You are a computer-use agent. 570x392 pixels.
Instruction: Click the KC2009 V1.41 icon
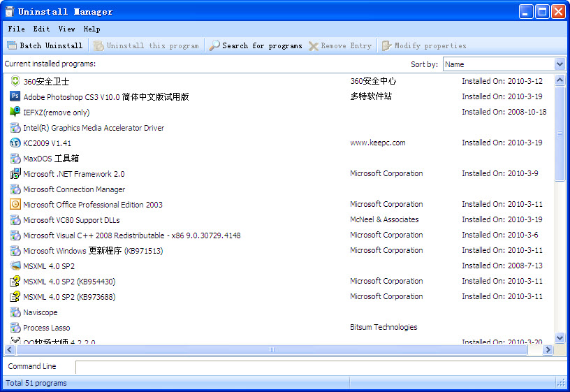click(x=15, y=143)
